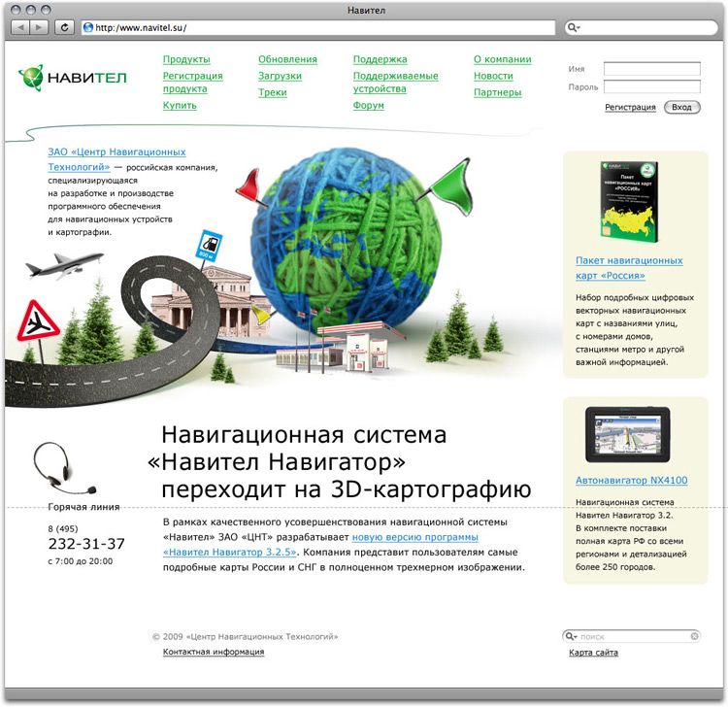
Task: Click the Russia map package box image
Action: pyautogui.click(x=626, y=199)
